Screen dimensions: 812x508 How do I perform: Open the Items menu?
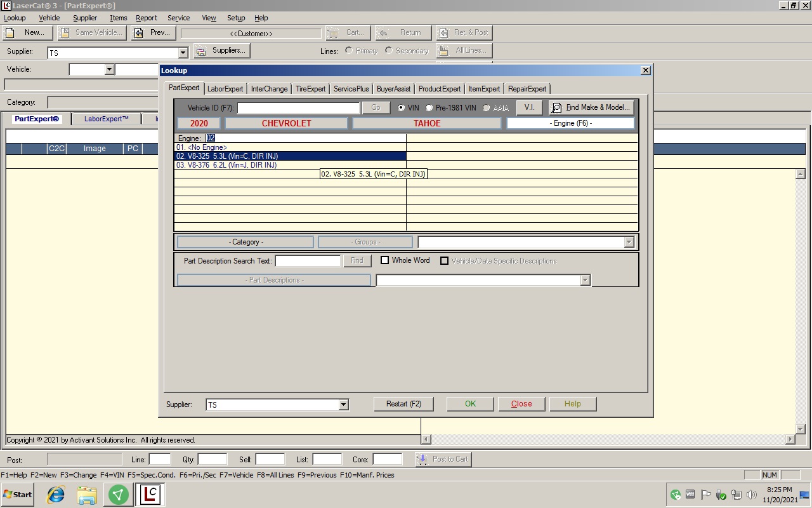point(119,18)
